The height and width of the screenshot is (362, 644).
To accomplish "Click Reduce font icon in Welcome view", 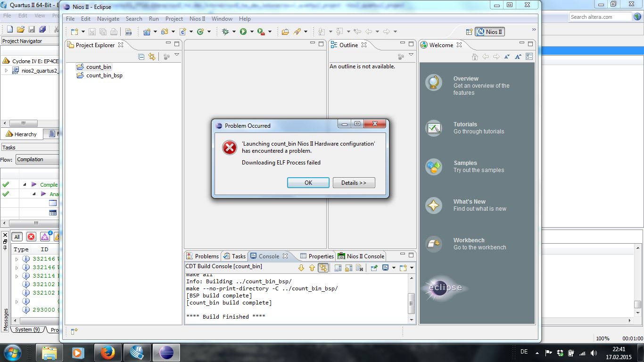I will pyautogui.click(x=507, y=57).
